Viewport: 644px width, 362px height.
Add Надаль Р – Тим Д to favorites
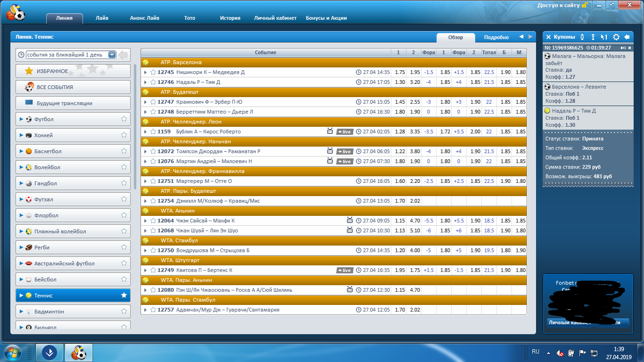tap(153, 82)
